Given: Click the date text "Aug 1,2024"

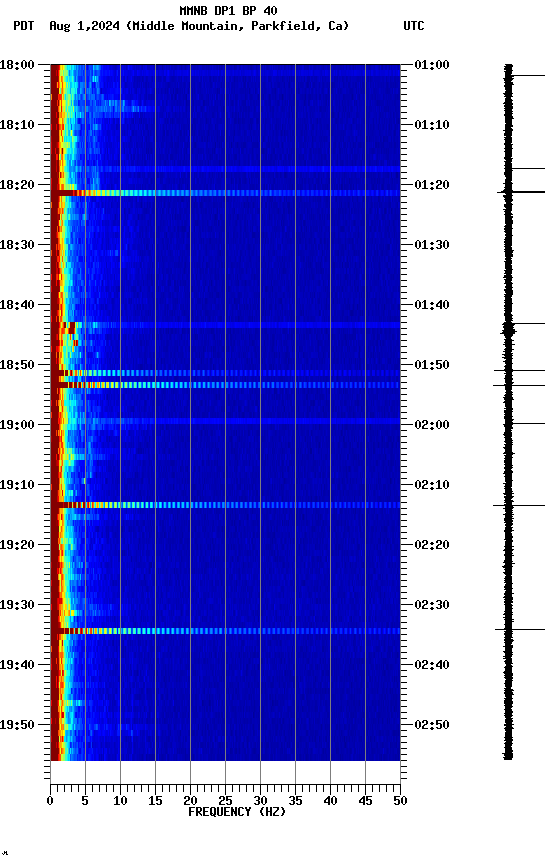Looking at the screenshot, I should pyautogui.click(x=84, y=26).
